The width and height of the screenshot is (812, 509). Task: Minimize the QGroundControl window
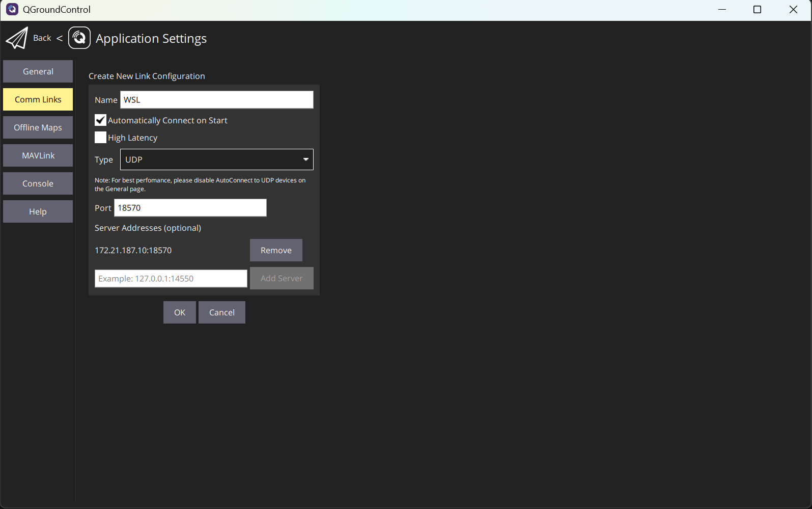coord(722,10)
